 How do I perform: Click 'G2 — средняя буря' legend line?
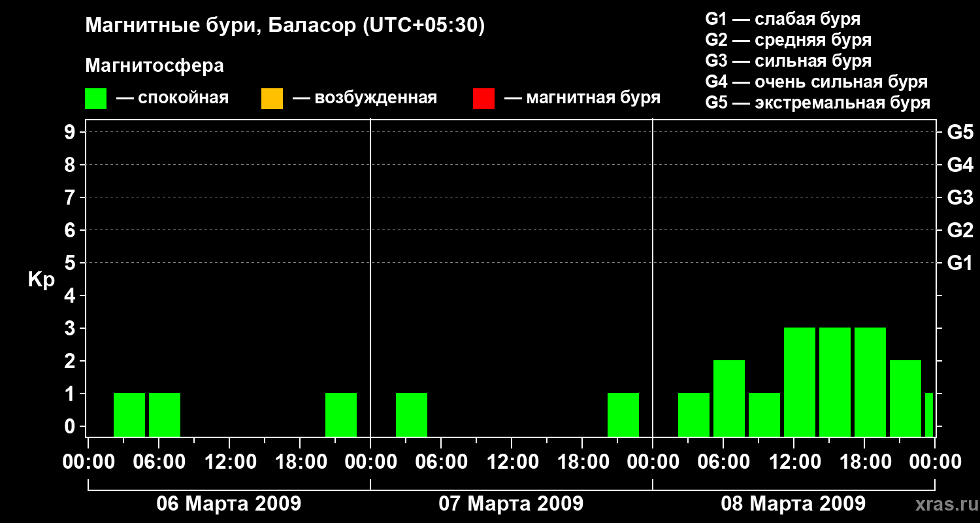(x=789, y=40)
